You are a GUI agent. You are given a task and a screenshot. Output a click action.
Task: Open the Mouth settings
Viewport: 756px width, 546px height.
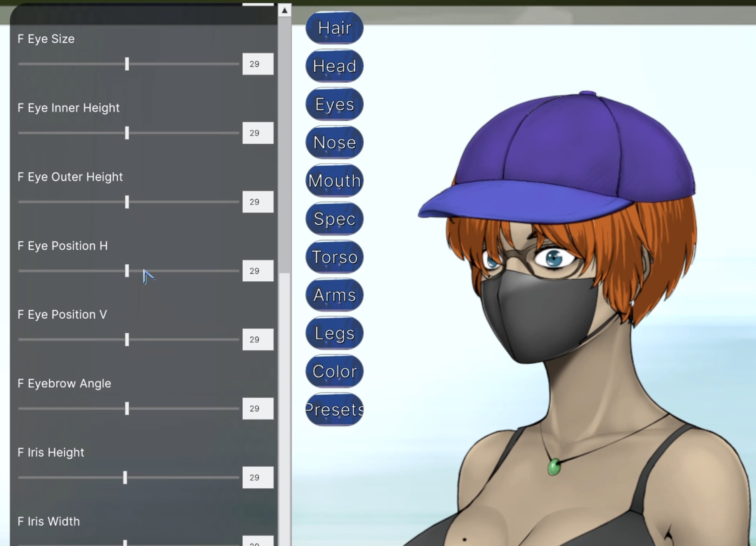(334, 180)
